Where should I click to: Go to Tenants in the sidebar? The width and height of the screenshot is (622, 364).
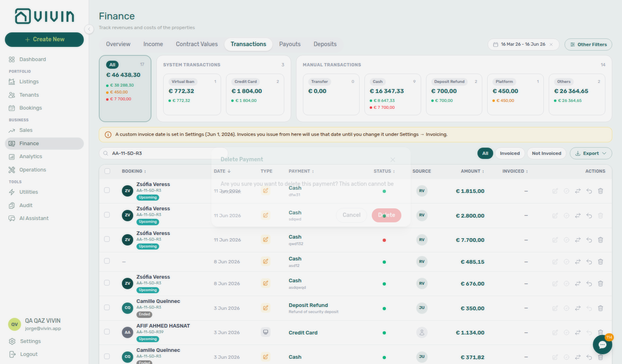pyautogui.click(x=44, y=95)
